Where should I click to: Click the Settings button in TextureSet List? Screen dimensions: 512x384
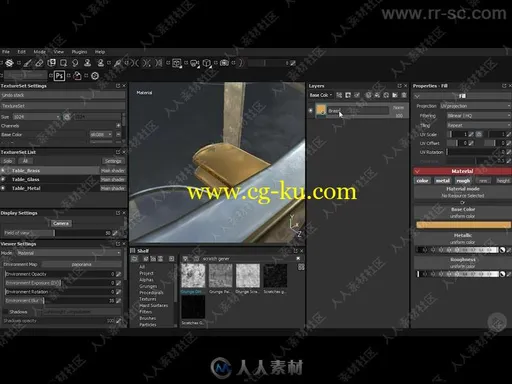pos(113,161)
